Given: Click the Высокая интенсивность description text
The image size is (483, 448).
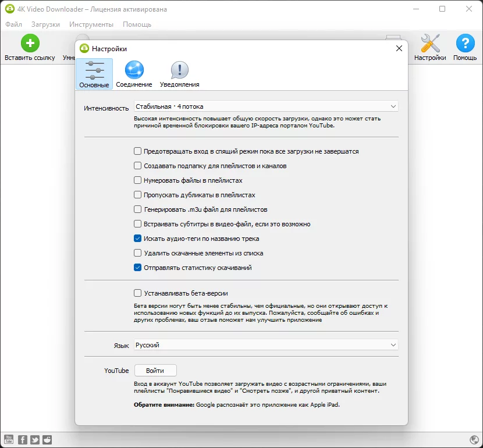Looking at the screenshot, I should 257,122.
